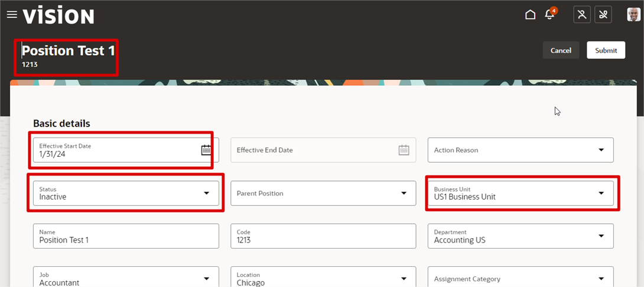Viewport: 644px width, 287px height.
Task: Open the Assignment Category dropdown
Action: tap(601, 279)
